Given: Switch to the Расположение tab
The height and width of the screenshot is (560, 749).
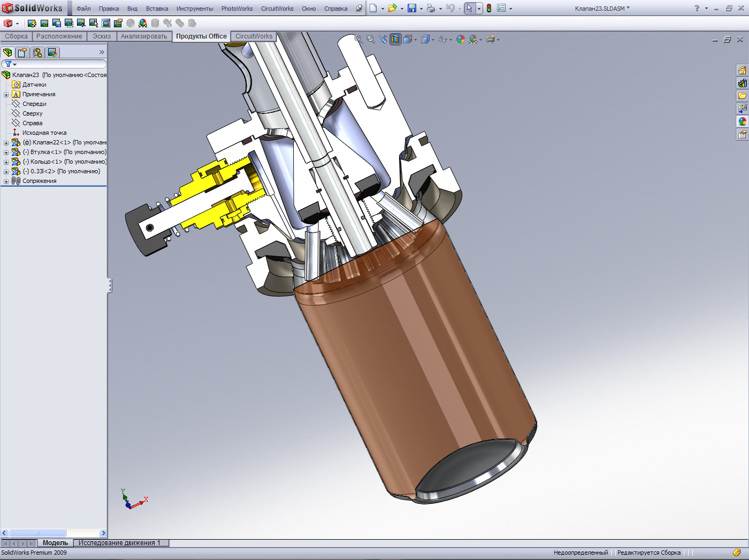Looking at the screenshot, I should 59,36.
